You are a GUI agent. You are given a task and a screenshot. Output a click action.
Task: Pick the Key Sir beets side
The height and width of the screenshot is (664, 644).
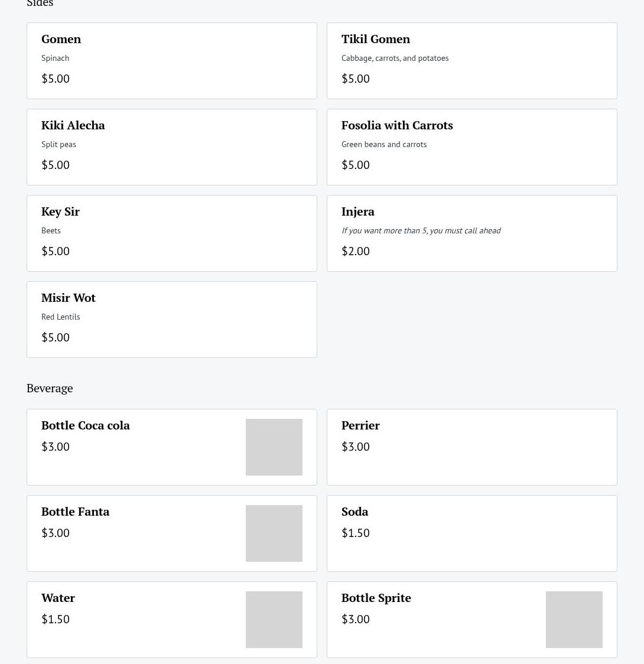coord(171,233)
